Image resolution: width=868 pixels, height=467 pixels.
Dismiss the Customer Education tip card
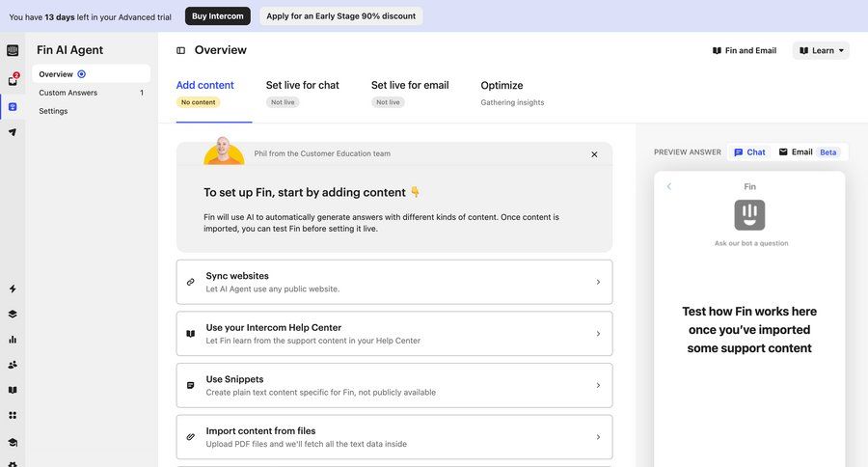[594, 154]
